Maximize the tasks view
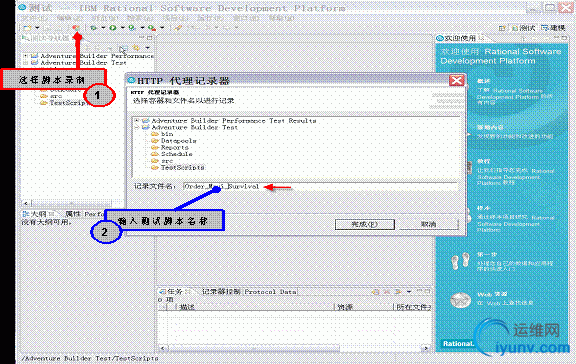The image size is (576, 364). (427, 291)
